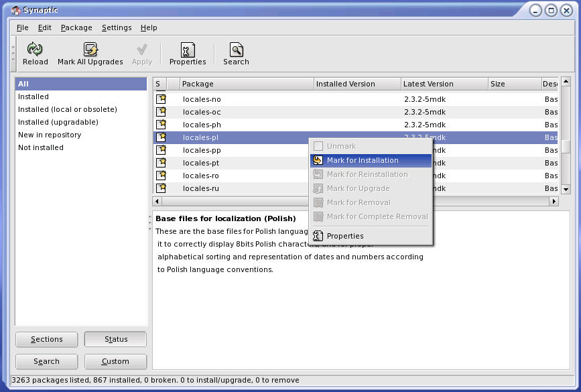Click Properties icon in context menu

[318, 236]
